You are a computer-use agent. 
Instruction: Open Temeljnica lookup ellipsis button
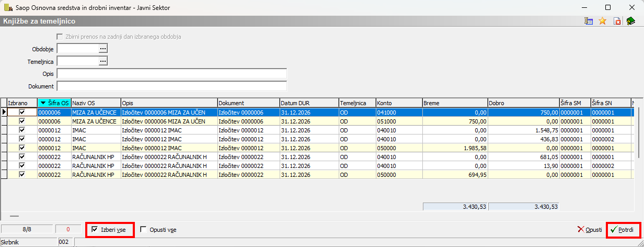(103, 61)
